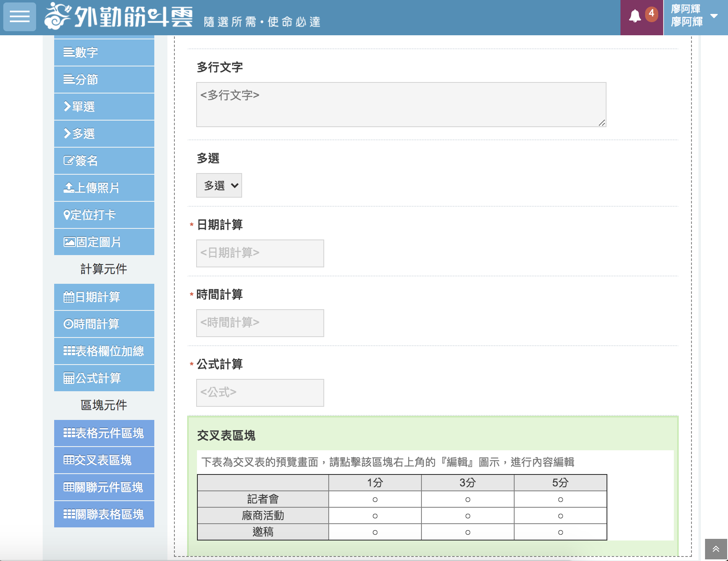The height and width of the screenshot is (561, 728).
Task: Choose 廠商活動 option in 3分 column
Action: coord(467,515)
